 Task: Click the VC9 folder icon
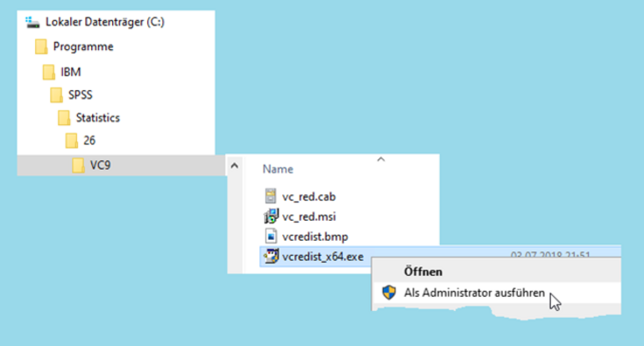pyautogui.click(x=78, y=166)
